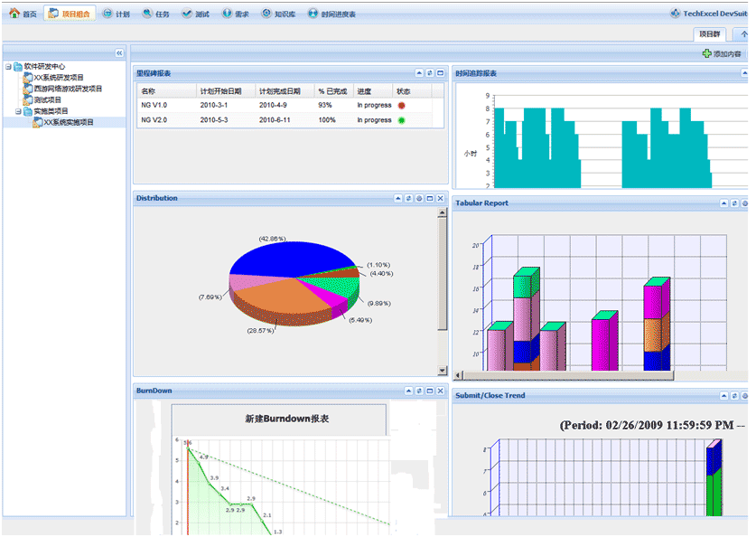Select 实施类项目 folder in the tree
Viewport: 756px width, 537px height.
(51, 111)
